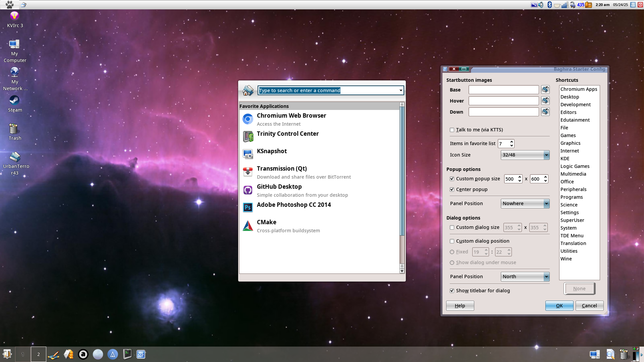Enable Talk to me via KTTS
The width and height of the screenshot is (644, 362).
(x=452, y=130)
